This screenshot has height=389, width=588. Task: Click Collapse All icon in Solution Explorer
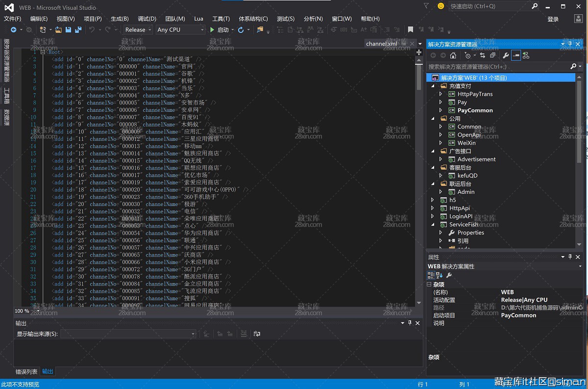(x=492, y=55)
